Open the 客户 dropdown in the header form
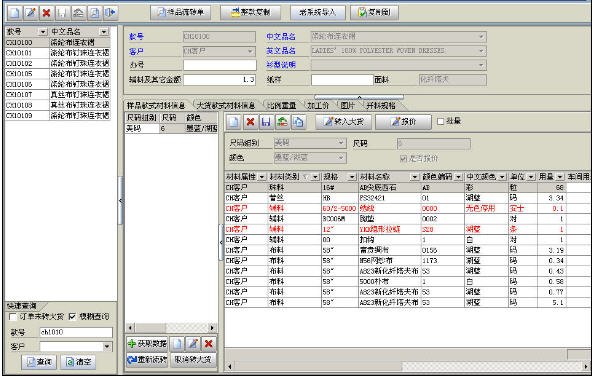Image resolution: width=592 pixels, height=377 pixels. [x=250, y=51]
